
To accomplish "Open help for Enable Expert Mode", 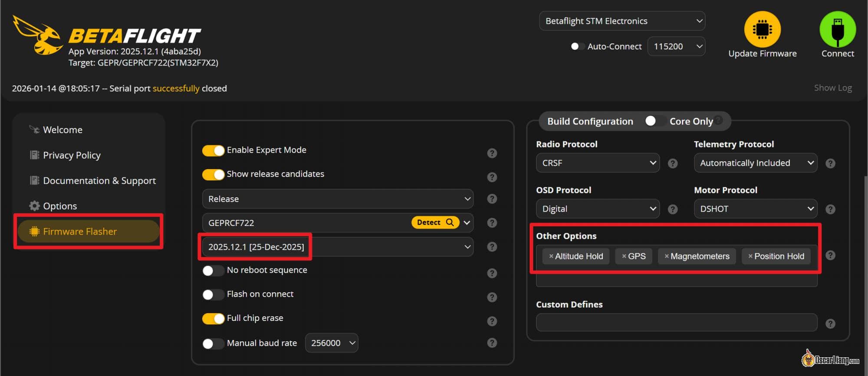I will click(x=492, y=153).
